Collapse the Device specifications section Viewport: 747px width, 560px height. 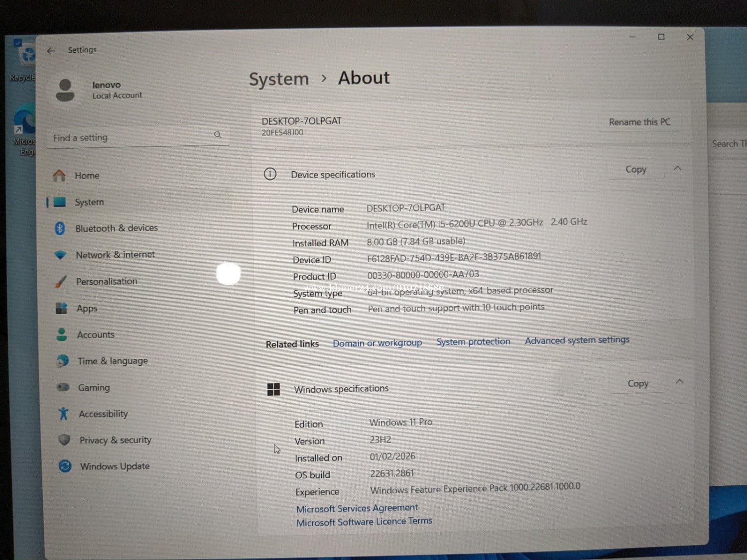point(677,168)
